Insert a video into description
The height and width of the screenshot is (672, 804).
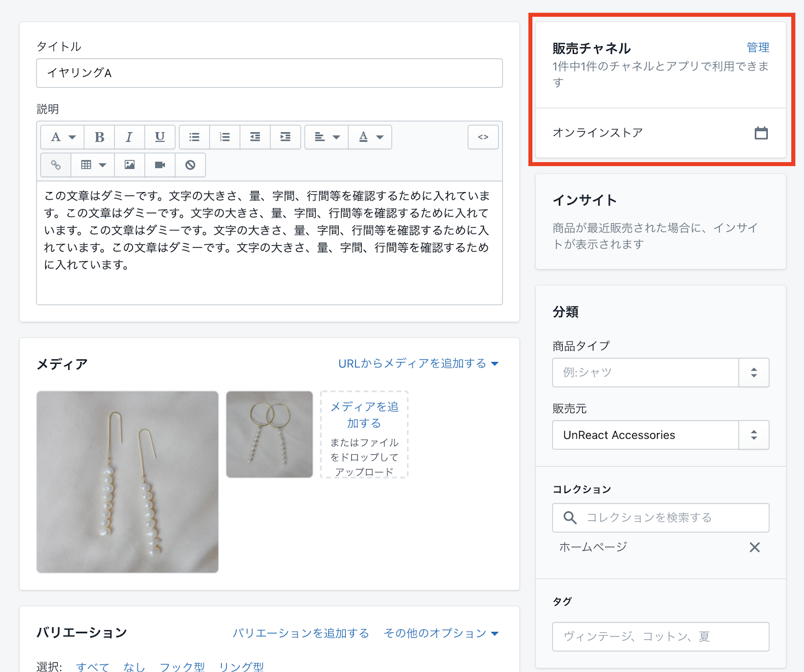160,165
